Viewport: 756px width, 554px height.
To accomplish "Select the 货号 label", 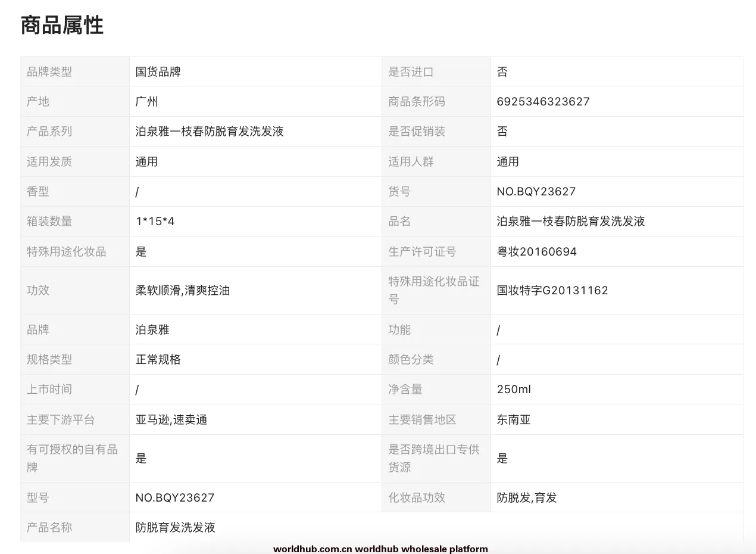I will pyautogui.click(x=399, y=191).
